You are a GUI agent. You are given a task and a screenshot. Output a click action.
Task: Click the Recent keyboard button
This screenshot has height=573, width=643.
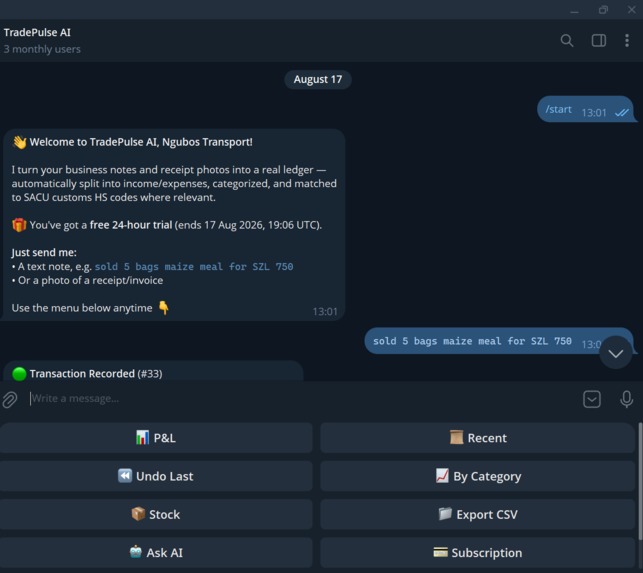pos(477,438)
